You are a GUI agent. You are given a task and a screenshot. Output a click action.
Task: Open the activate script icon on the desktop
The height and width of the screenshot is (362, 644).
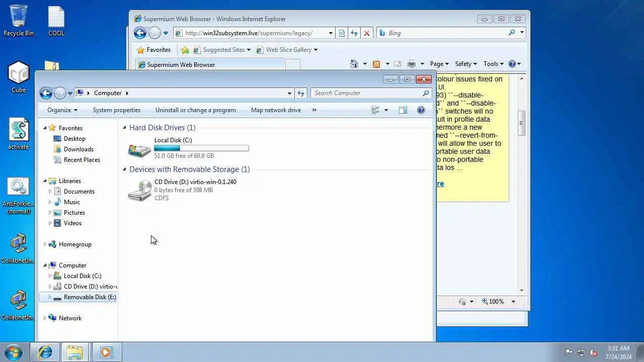pyautogui.click(x=19, y=134)
